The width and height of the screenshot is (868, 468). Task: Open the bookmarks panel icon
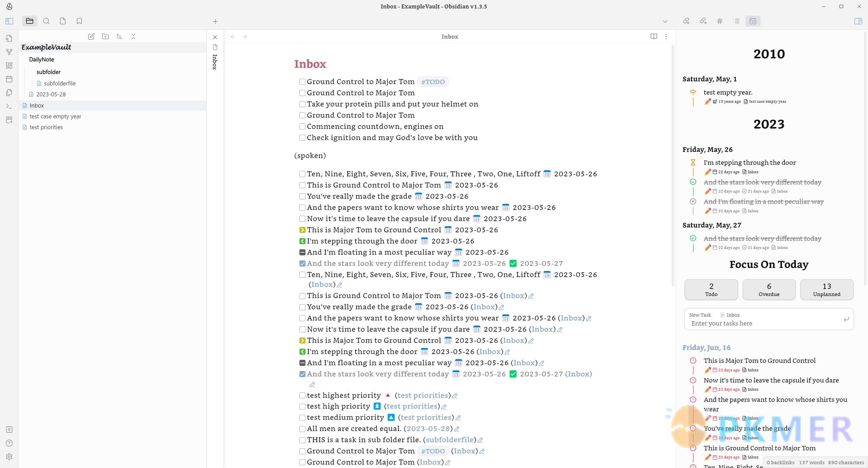click(x=79, y=21)
